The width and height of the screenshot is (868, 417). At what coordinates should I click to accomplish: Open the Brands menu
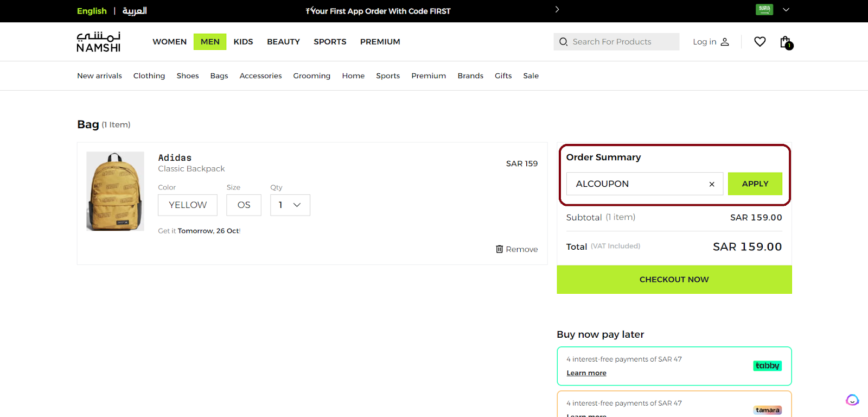coord(470,76)
